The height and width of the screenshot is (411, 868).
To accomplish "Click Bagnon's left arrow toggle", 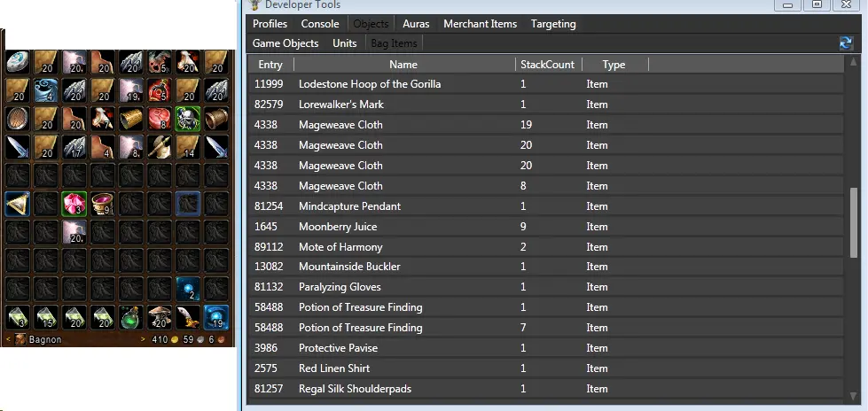I will (x=8, y=339).
